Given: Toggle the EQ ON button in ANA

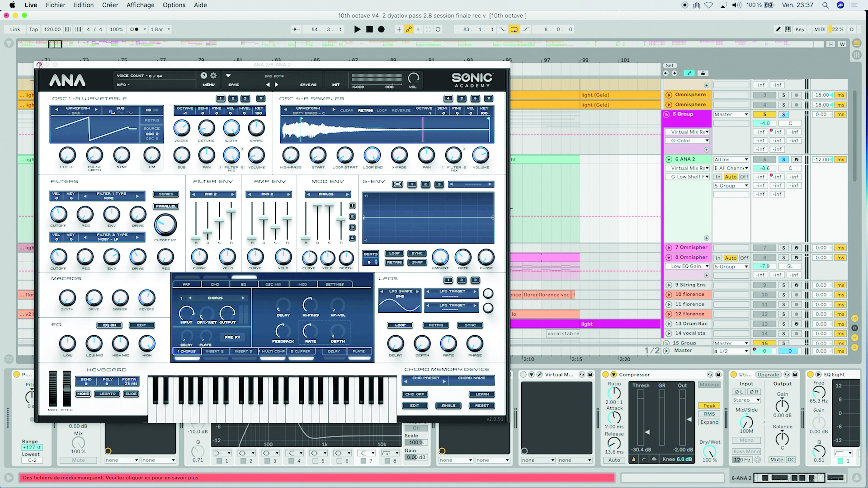Looking at the screenshot, I should click(x=109, y=325).
